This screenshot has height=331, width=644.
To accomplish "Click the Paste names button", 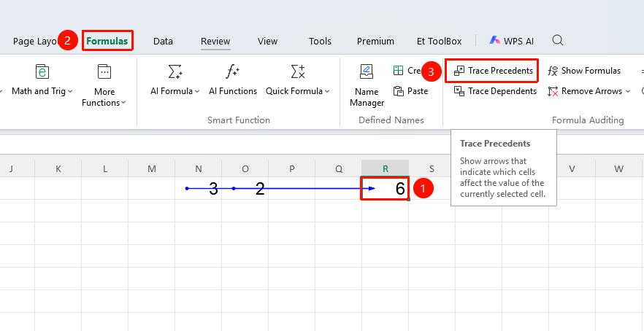I will click(x=410, y=91).
